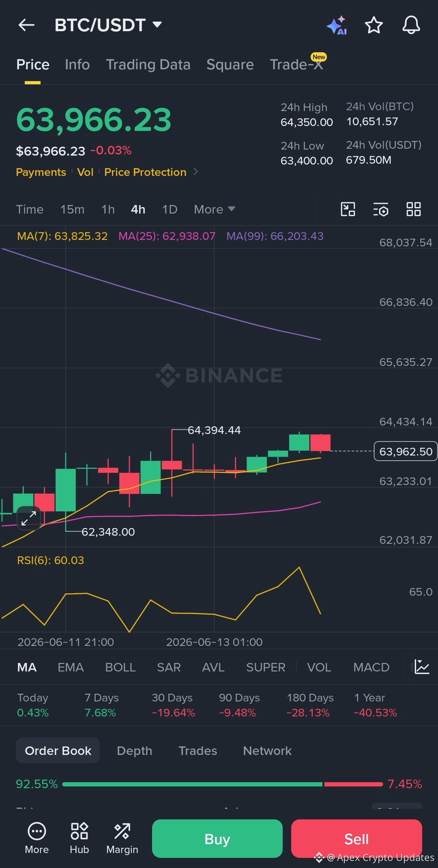
Task: Tap the chart high label 64,394.44
Action: (214, 430)
